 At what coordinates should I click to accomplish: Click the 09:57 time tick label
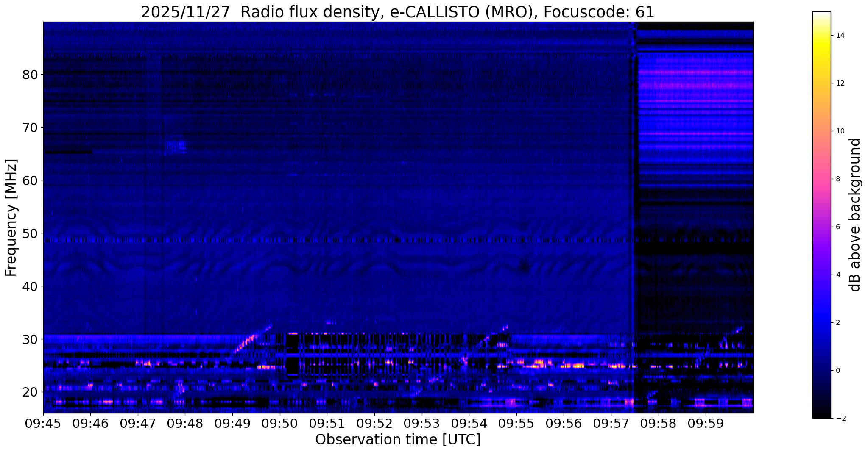(611, 423)
